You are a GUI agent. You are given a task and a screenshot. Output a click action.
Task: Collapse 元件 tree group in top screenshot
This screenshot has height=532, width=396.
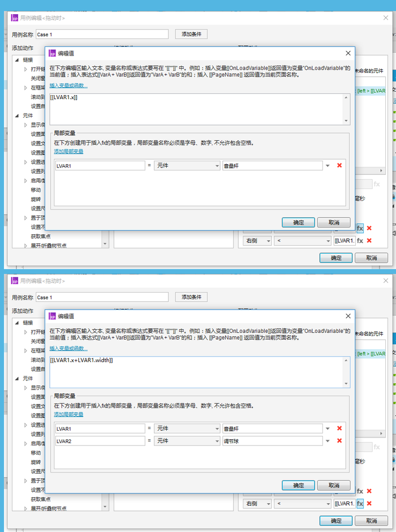17,115
